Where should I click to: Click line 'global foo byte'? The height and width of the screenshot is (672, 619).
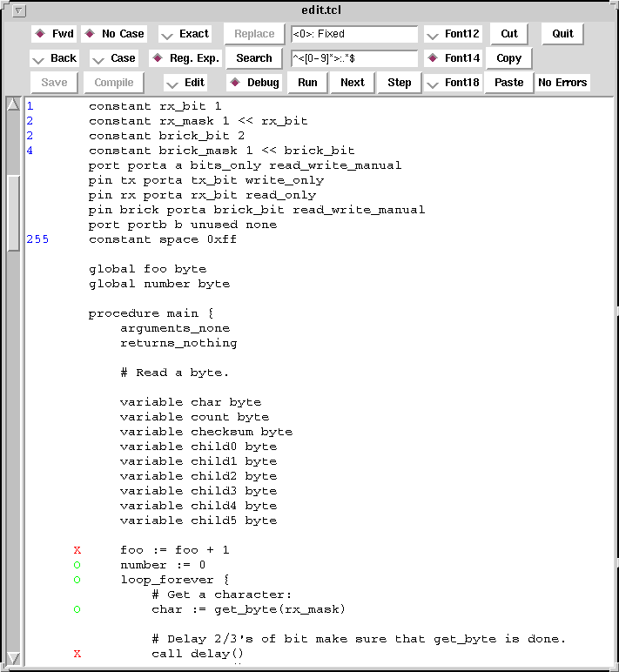[x=147, y=269]
